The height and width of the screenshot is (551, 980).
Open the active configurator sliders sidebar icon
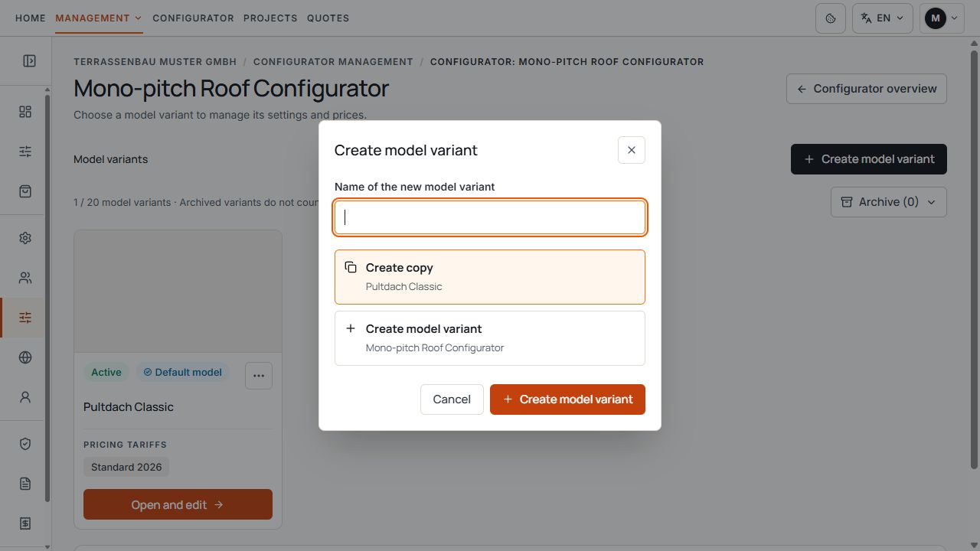click(25, 318)
